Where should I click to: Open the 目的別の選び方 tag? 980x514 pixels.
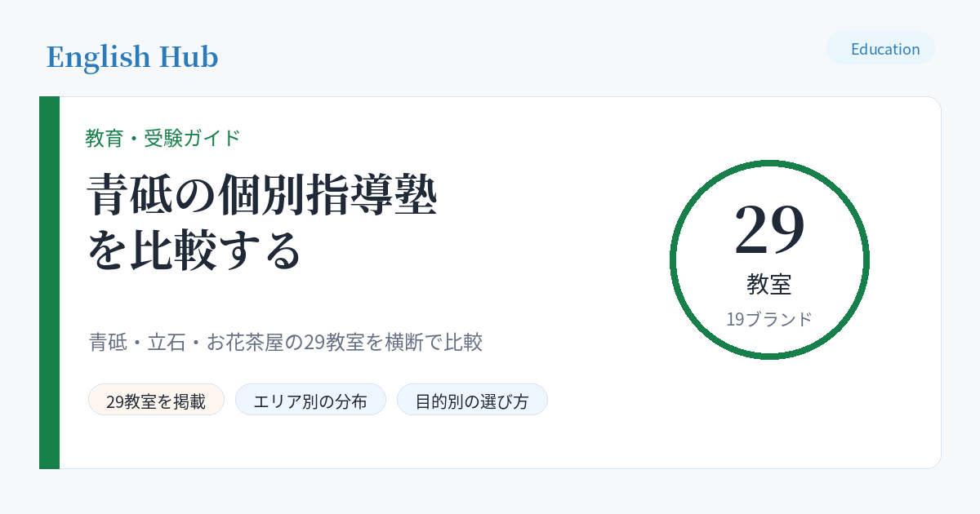point(472,400)
